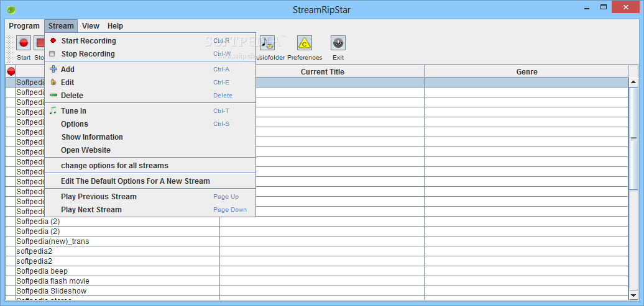Choose Play Next Stream

(x=150, y=210)
